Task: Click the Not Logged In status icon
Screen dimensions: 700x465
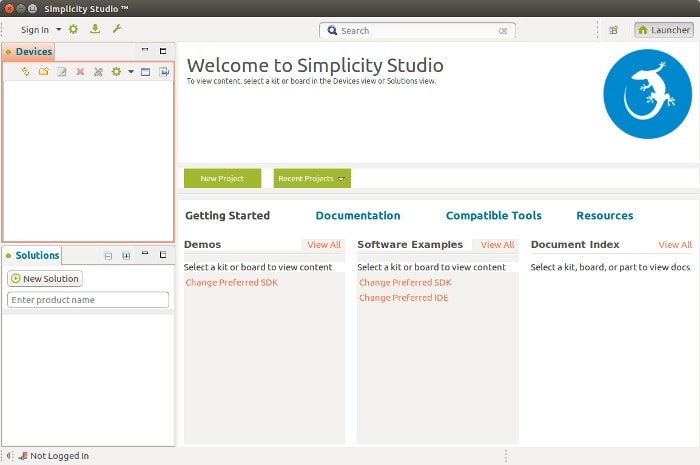Action: [x=23, y=456]
